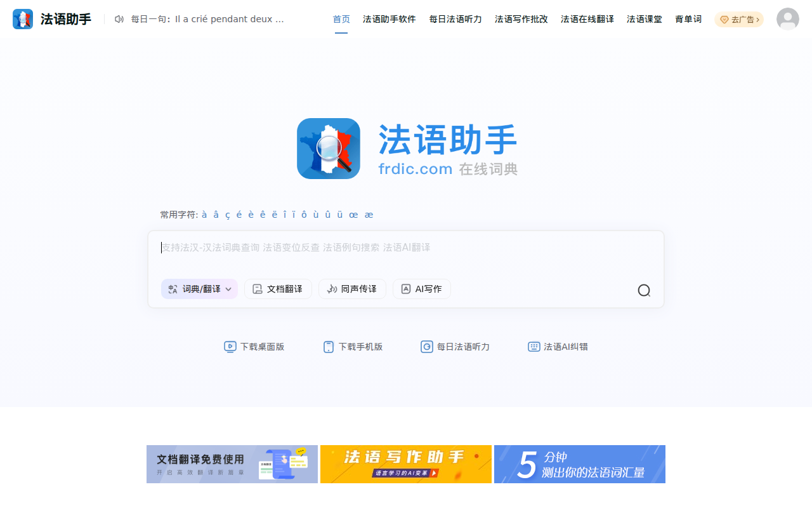
Task: Open the 文档翻译免费使用 banner
Action: tap(232, 464)
